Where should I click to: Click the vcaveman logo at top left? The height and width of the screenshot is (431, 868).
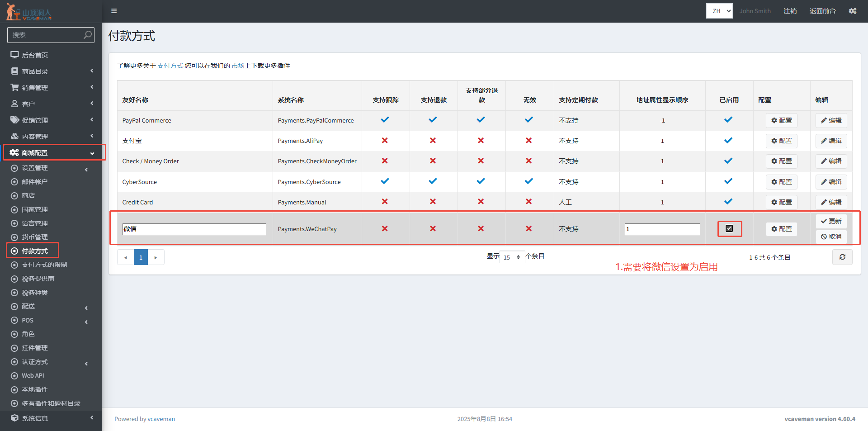(29, 12)
